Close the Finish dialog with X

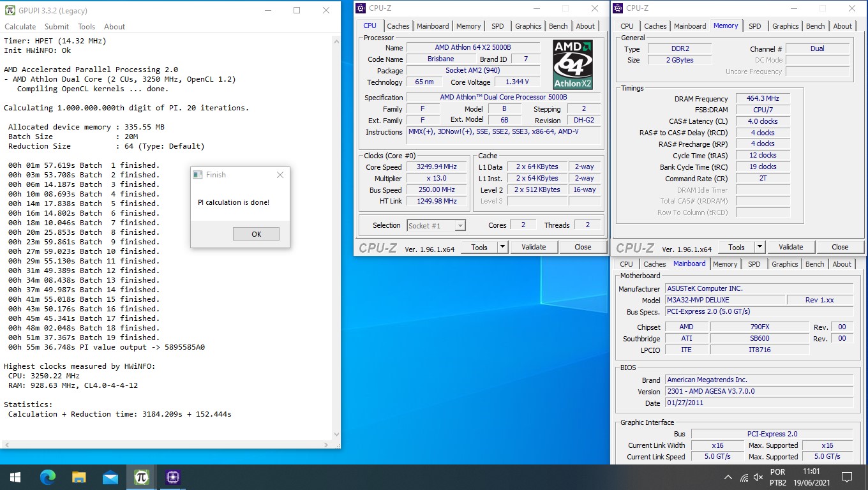click(x=280, y=175)
